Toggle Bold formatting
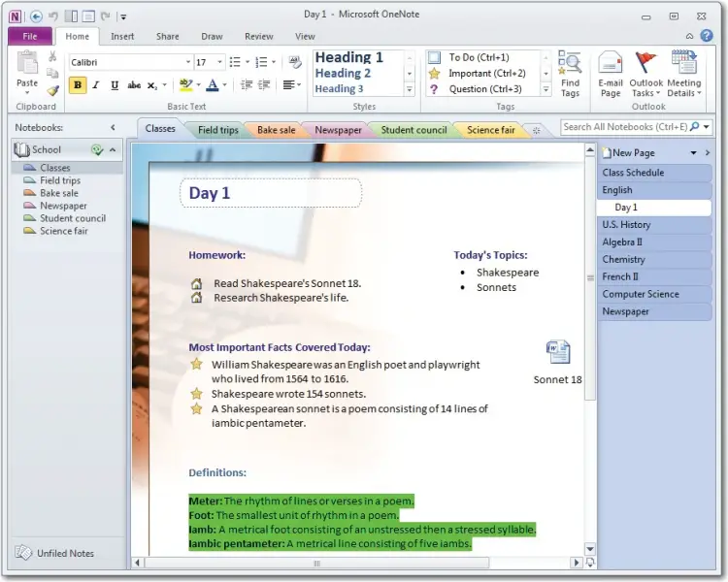This screenshot has height=582, width=728. point(78,85)
